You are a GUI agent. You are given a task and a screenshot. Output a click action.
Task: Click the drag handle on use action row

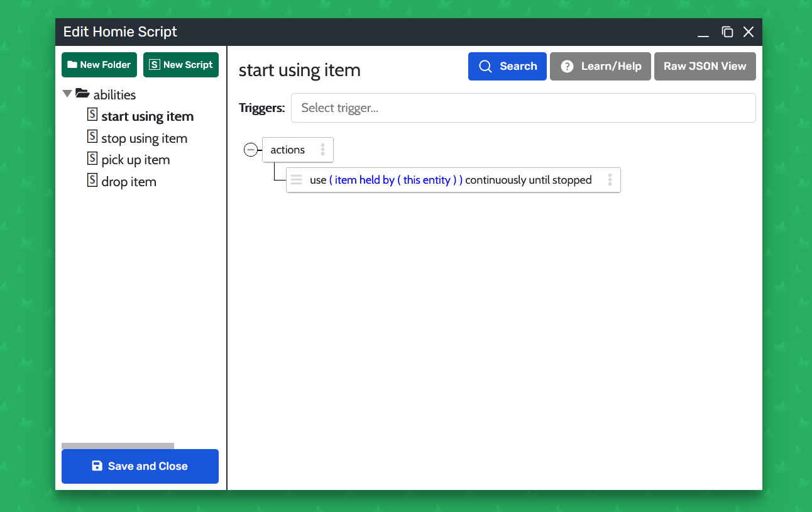click(x=297, y=180)
